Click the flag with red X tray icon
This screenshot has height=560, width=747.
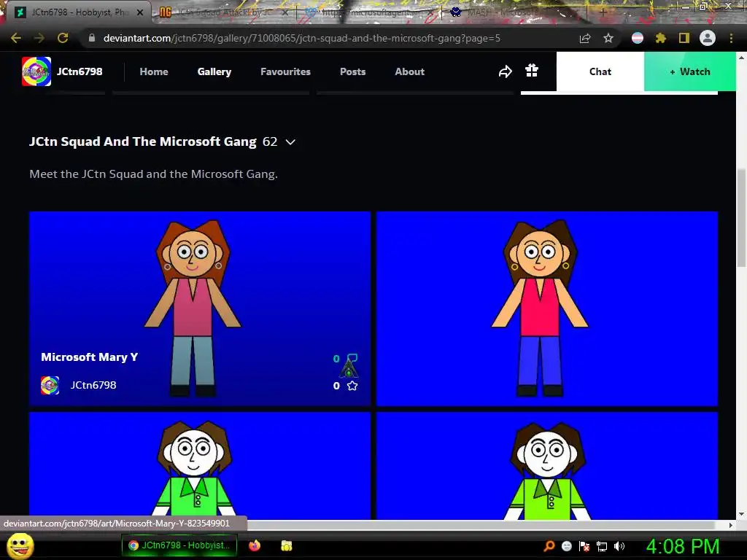click(584, 546)
